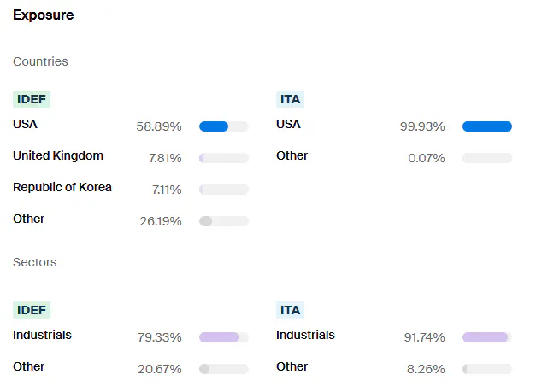Select the Republic of Korea label
Viewport: 542px width, 392px height.
(62, 187)
